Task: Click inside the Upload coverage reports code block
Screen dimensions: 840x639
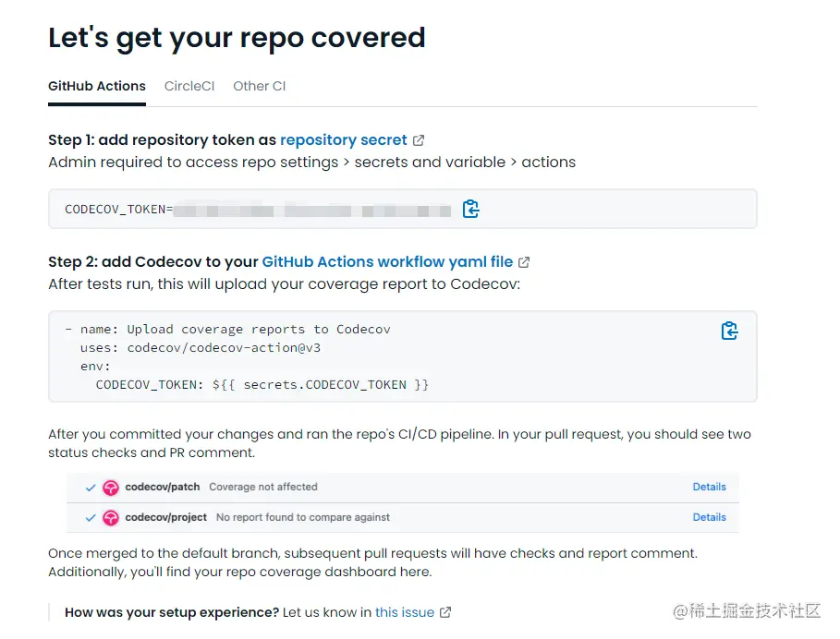Action: 370,356
